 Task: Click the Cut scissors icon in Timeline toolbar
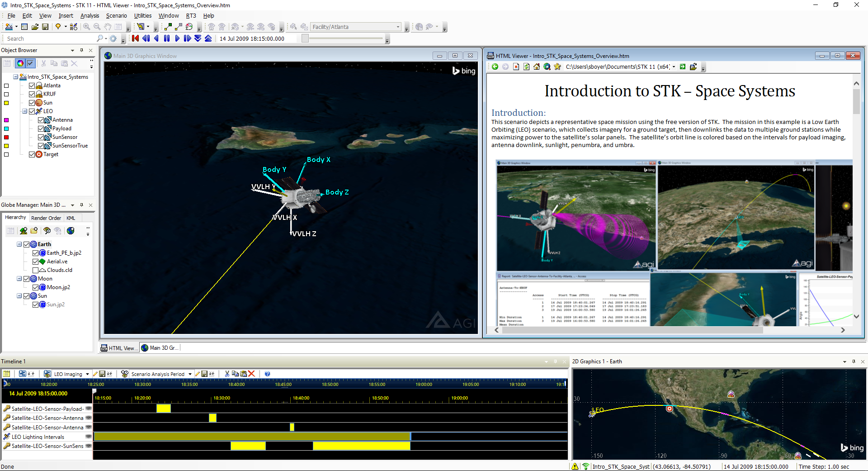(227, 374)
